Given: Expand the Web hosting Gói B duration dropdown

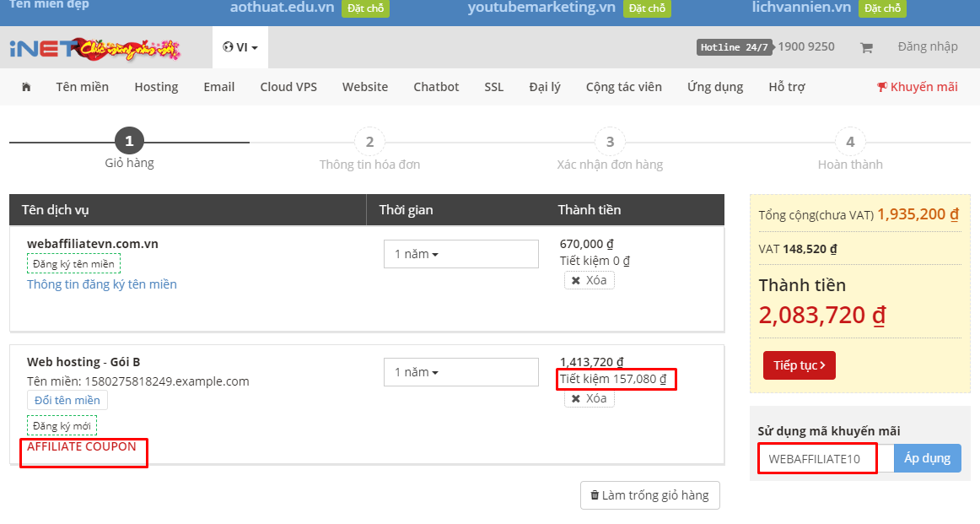Looking at the screenshot, I should pyautogui.click(x=461, y=372).
